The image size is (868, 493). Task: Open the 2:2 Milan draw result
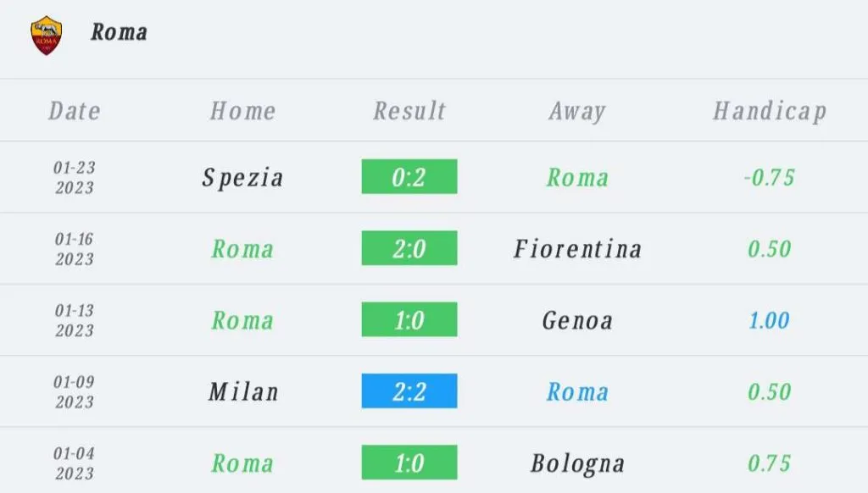[x=409, y=391]
